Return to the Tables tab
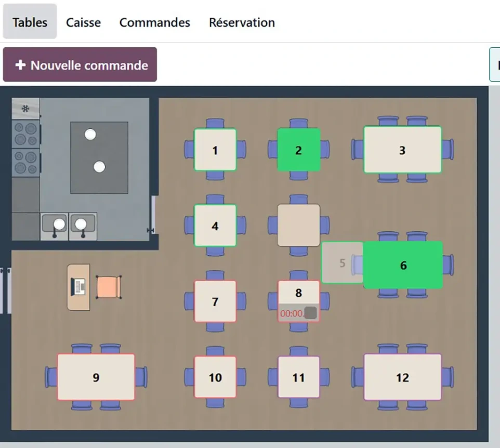 [30, 22]
